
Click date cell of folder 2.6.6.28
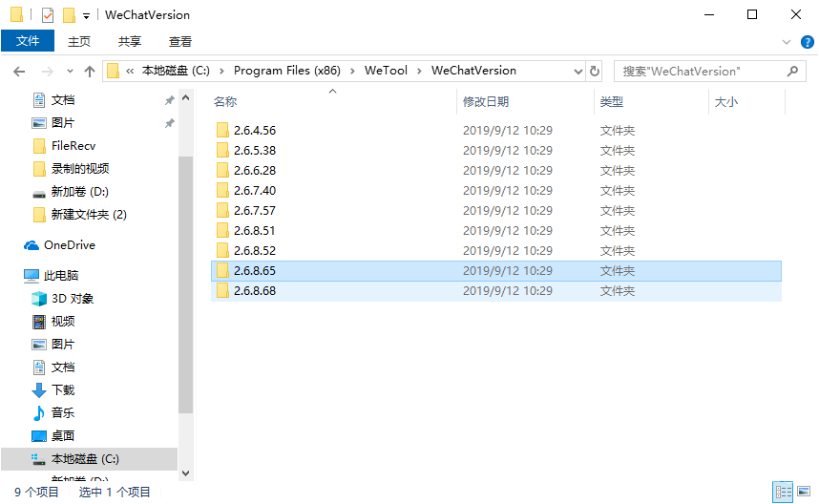[508, 170]
